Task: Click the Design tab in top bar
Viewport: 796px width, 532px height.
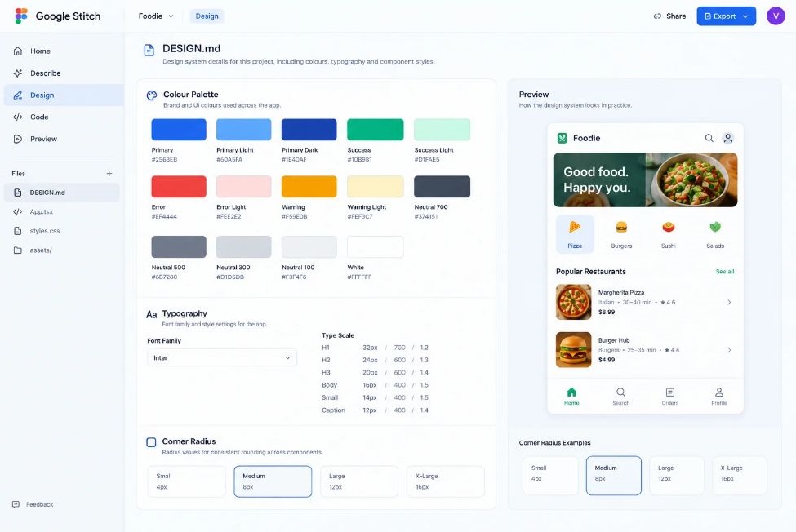Action: 207,16
